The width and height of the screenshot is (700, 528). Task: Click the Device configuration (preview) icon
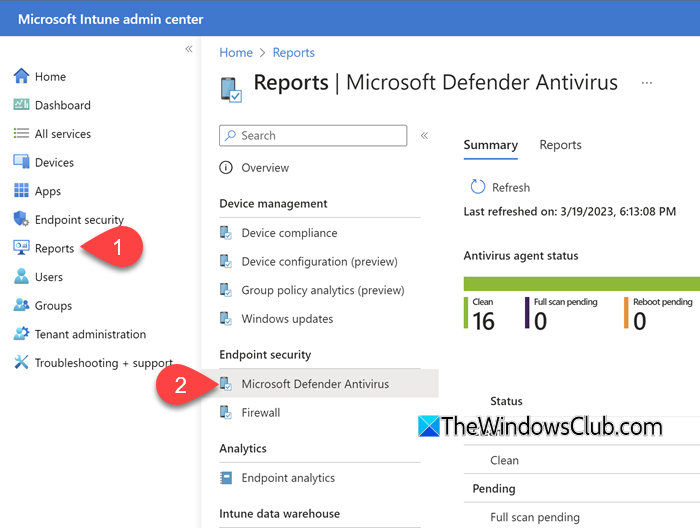click(x=226, y=261)
